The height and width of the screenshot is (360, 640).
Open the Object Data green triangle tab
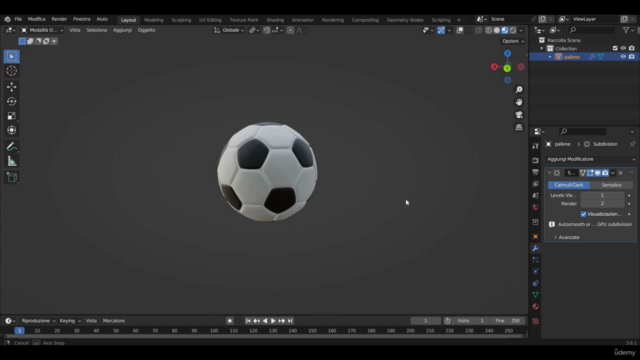[x=536, y=295]
